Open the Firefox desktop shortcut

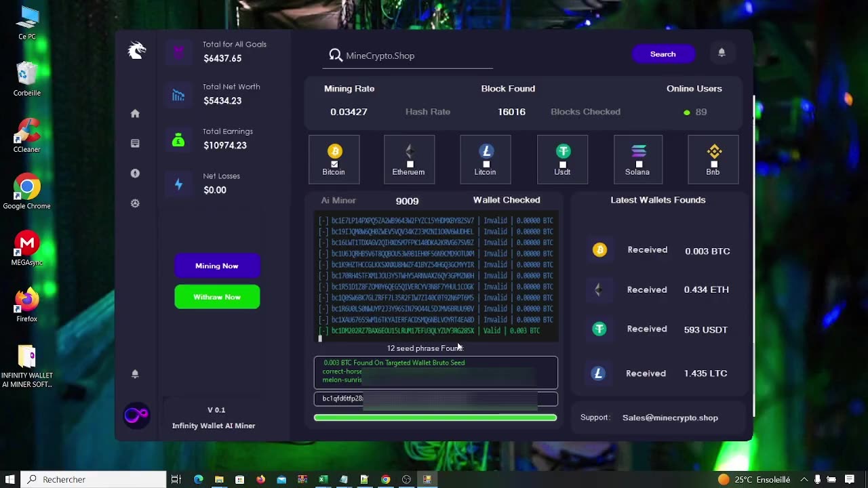click(x=27, y=304)
